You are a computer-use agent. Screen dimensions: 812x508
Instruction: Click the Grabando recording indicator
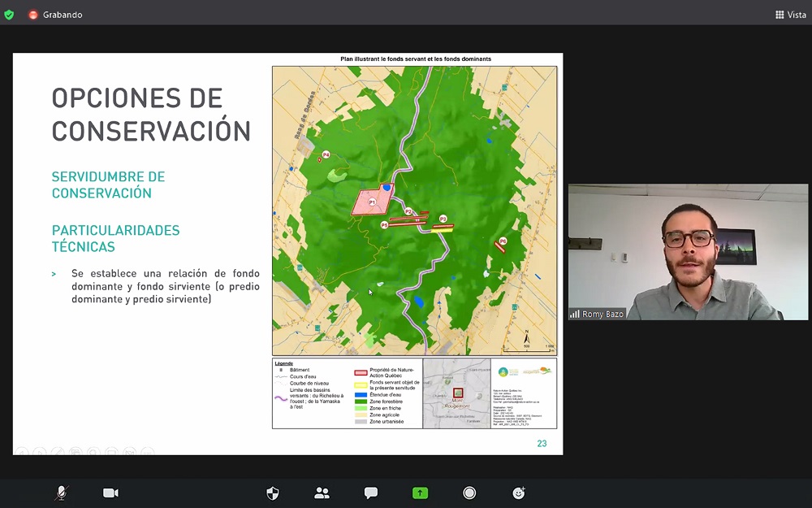click(61, 15)
